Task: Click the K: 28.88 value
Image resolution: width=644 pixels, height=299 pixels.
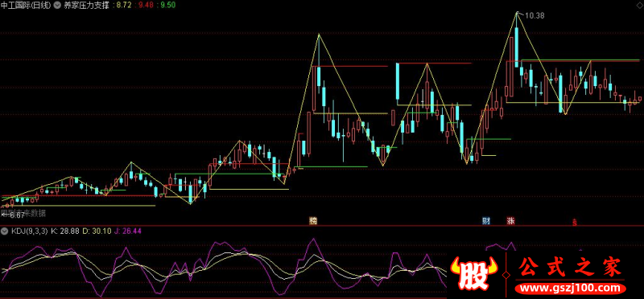Action: click(65, 231)
